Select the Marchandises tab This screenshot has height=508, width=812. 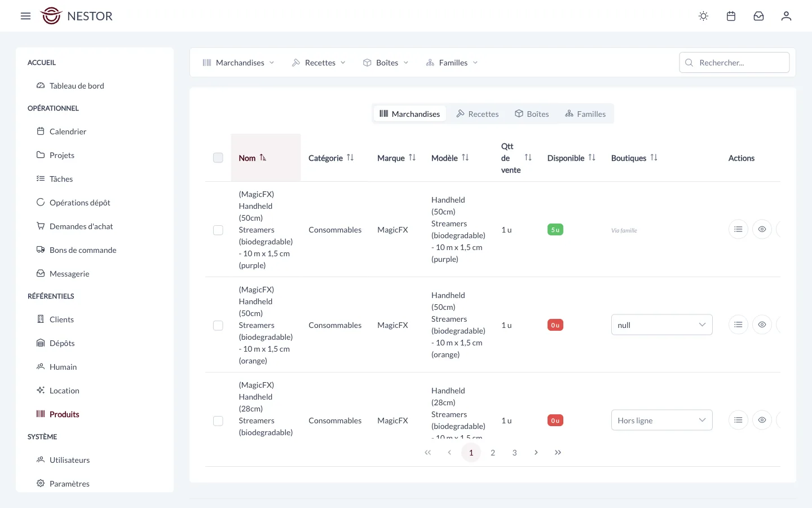[410, 113]
